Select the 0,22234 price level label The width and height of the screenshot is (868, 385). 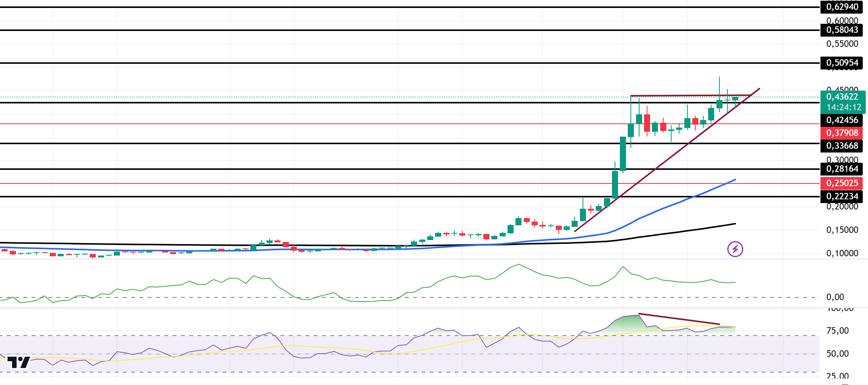pos(841,196)
